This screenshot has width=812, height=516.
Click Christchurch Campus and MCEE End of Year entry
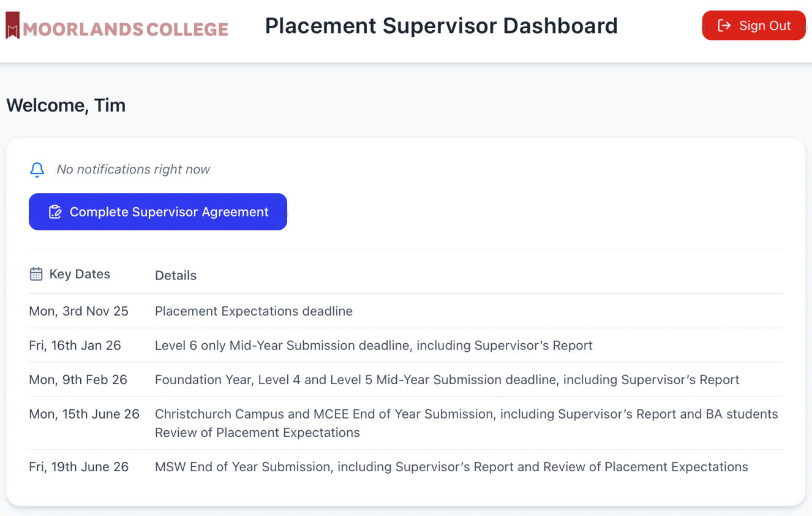pos(467,423)
